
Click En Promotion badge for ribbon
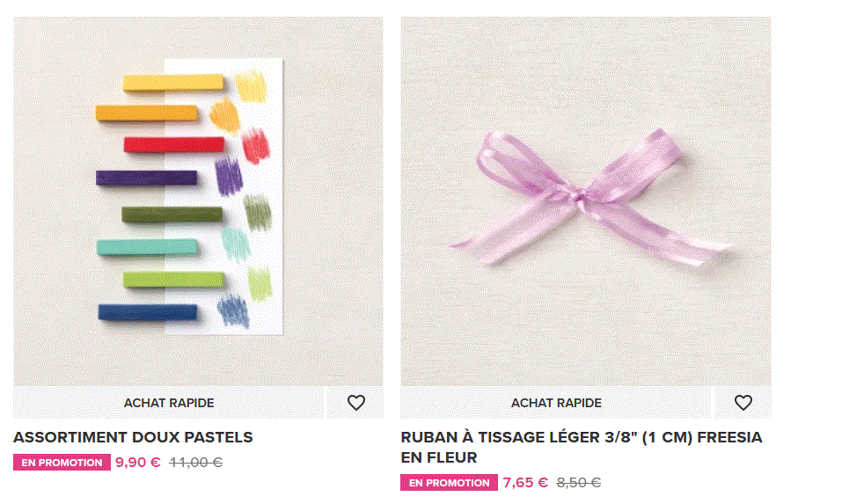(x=449, y=483)
